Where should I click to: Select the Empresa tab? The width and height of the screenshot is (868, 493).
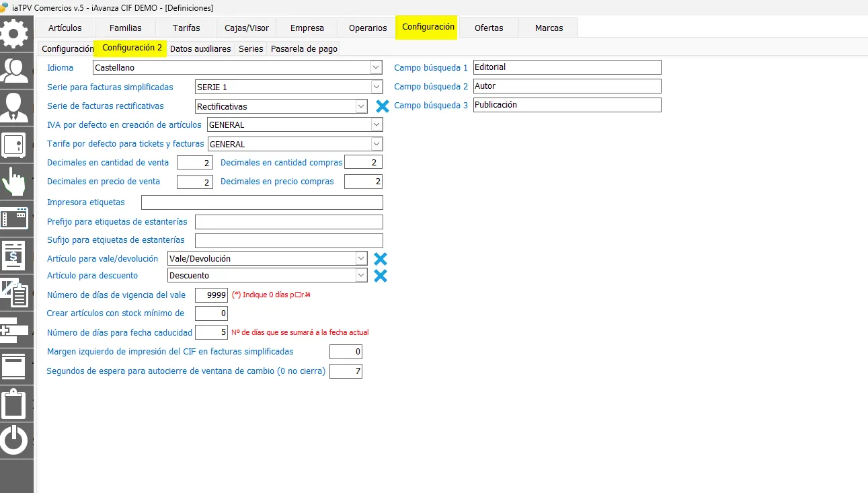tap(307, 28)
